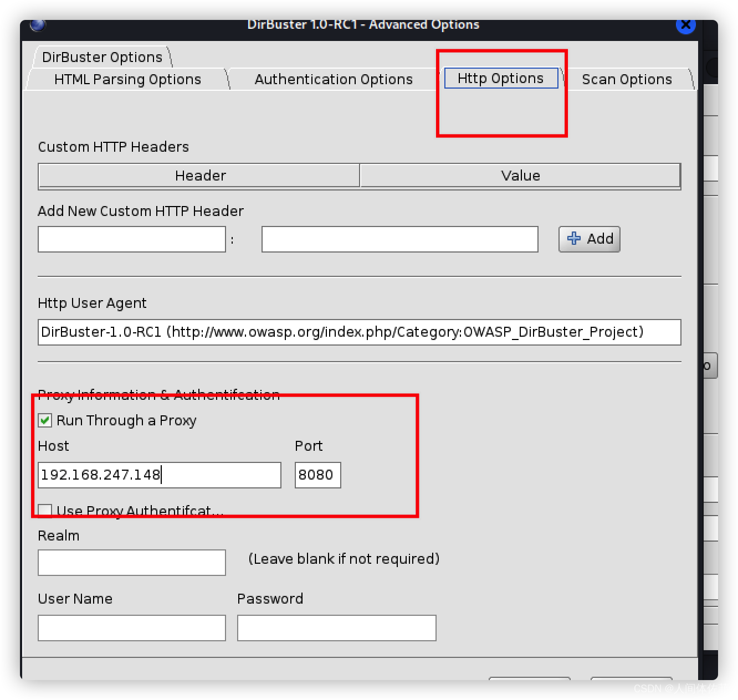The height and width of the screenshot is (700, 738).
Task: Click the proxy Host field
Action: (x=160, y=475)
